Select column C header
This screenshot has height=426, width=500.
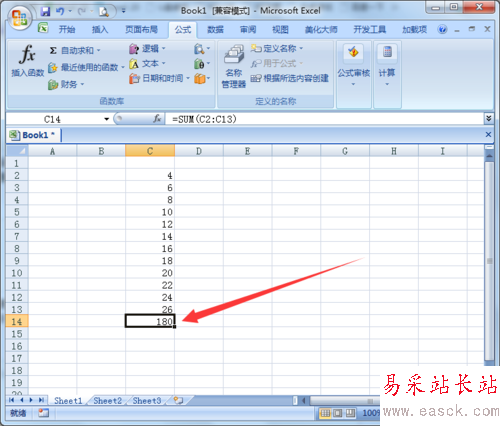150,151
